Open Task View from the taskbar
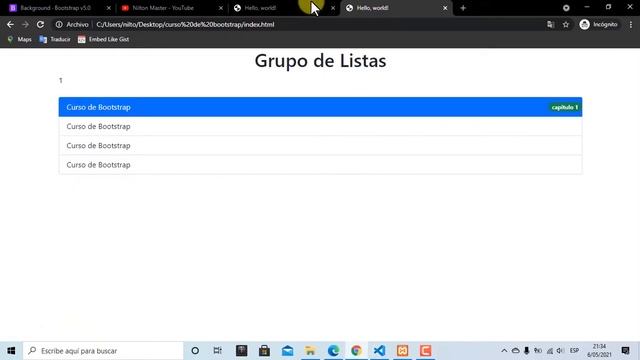Viewport: 640px width, 360px height. click(218, 351)
